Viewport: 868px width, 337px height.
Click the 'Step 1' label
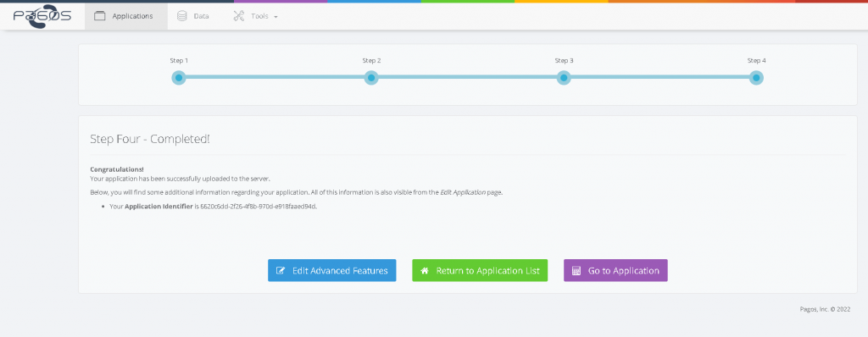coord(179,61)
